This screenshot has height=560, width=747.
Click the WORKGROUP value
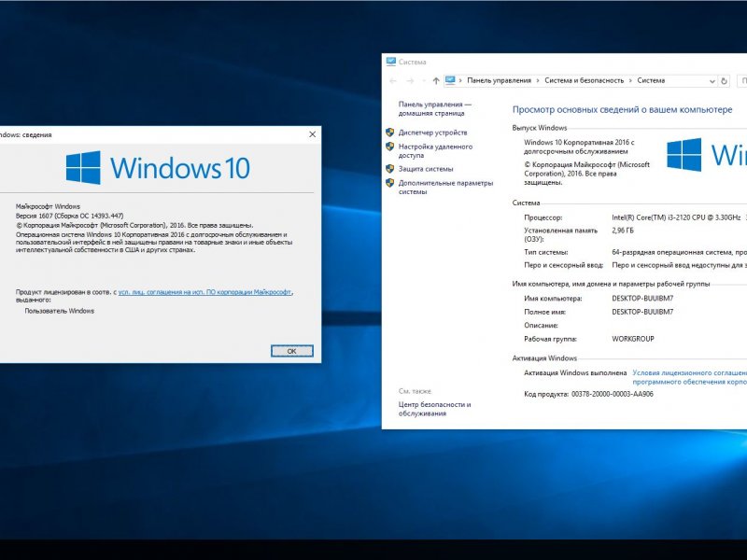click(633, 339)
